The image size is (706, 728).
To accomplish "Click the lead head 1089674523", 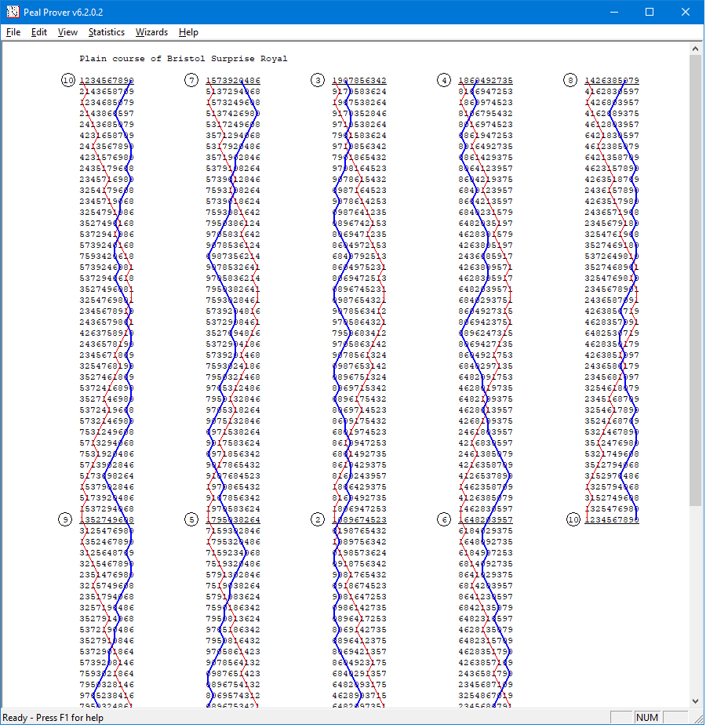I will pyautogui.click(x=359, y=519).
